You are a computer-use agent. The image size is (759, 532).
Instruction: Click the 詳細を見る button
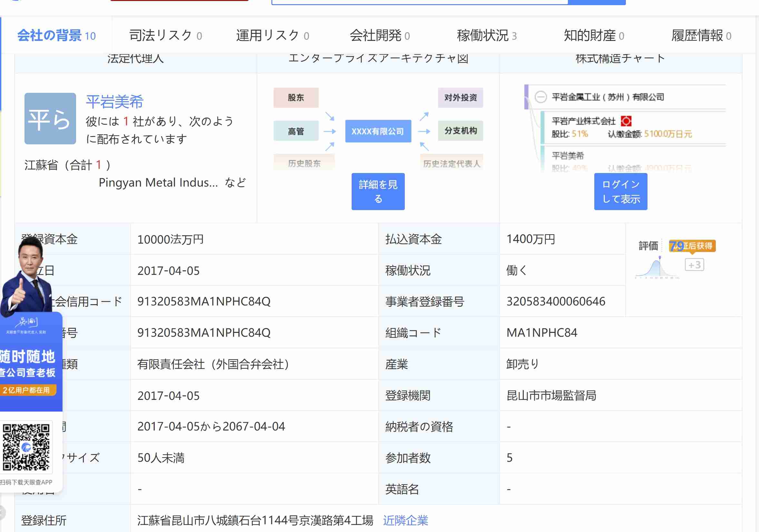click(x=378, y=191)
